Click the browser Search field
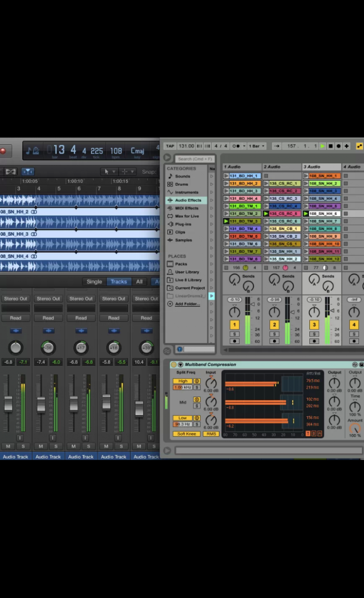 (x=194, y=159)
